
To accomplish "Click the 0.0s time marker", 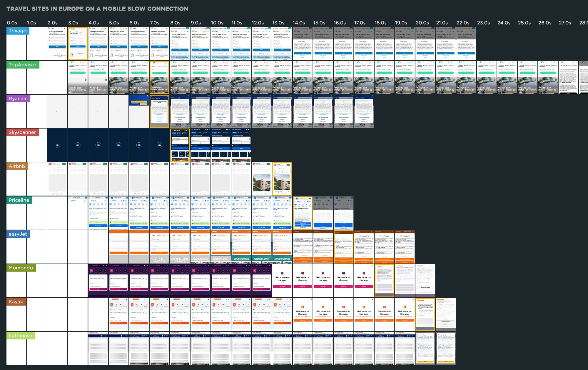I will coord(12,23).
